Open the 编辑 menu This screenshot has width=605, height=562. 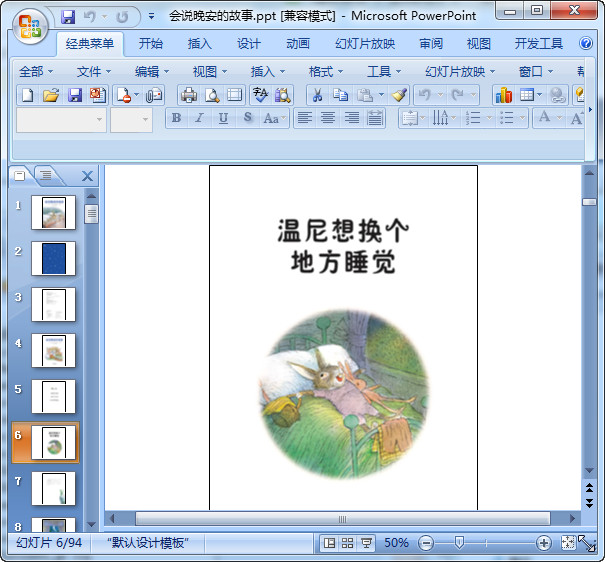click(152, 72)
